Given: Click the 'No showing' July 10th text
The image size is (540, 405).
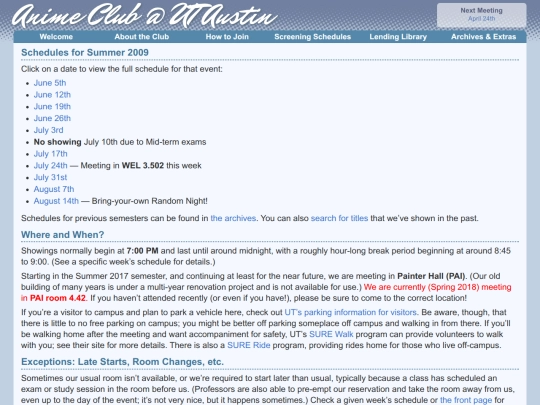Looking at the screenshot, I should coord(120,142).
